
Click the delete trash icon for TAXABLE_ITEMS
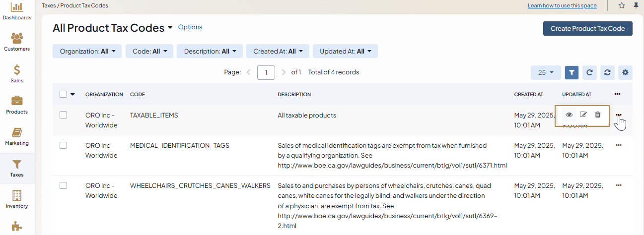(598, 115)
